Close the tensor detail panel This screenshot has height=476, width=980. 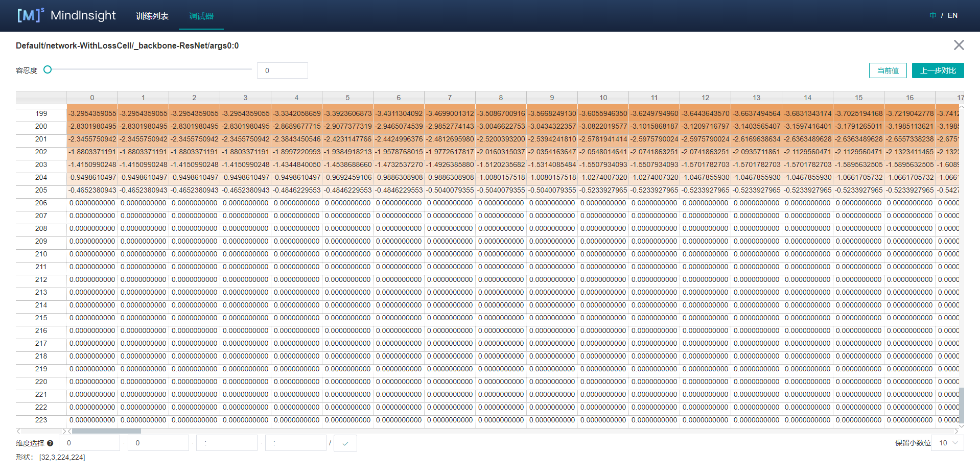[x=959, y=45]
